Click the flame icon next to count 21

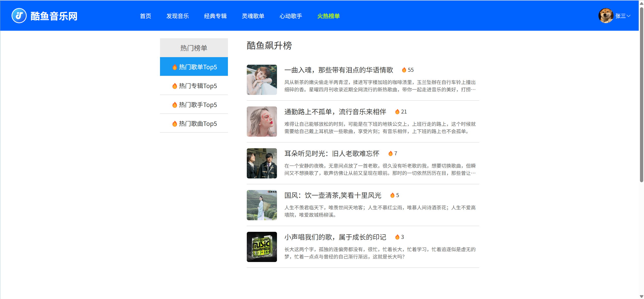397,112
